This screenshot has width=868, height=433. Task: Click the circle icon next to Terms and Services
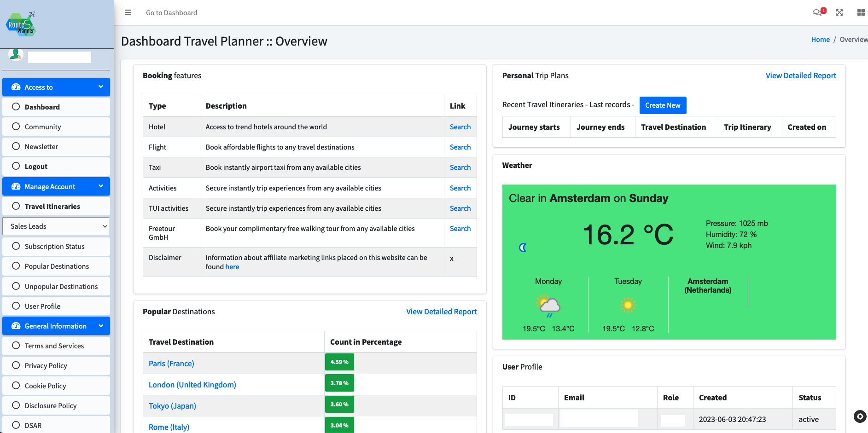point(16,346)
